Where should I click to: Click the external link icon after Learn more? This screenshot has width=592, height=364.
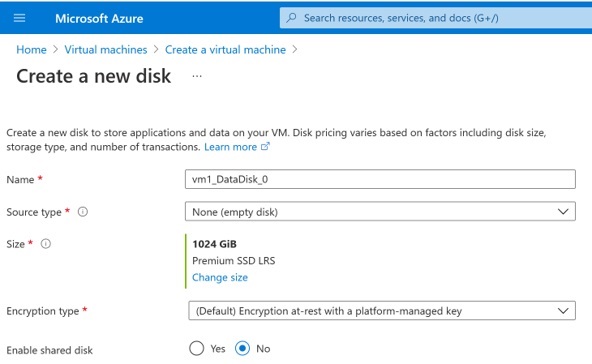coord(265,147)
